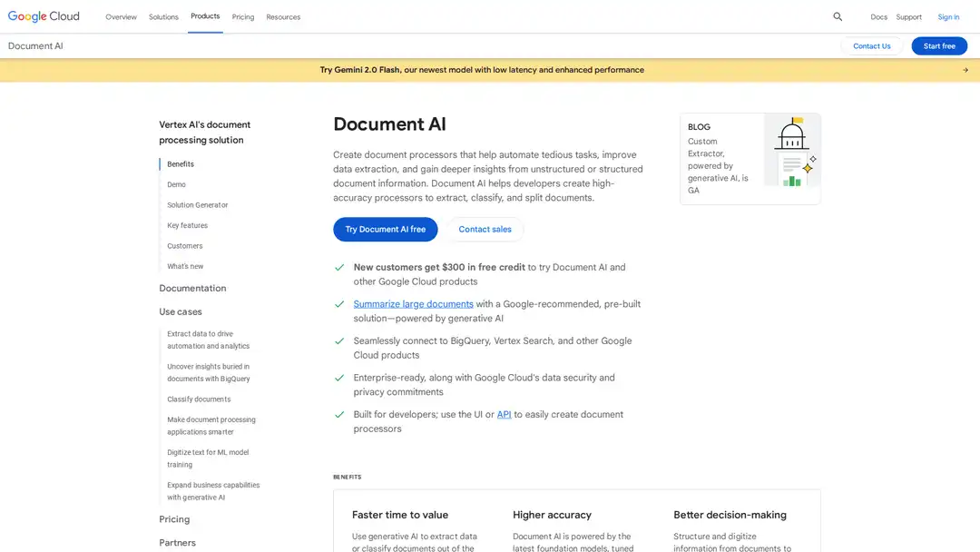Follow the arrow on the Gemini banner
The image size is (980, 552).
[x=965, y=70]
